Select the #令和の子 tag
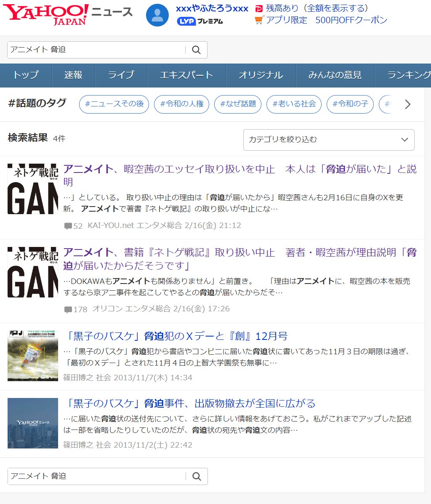 350,104
